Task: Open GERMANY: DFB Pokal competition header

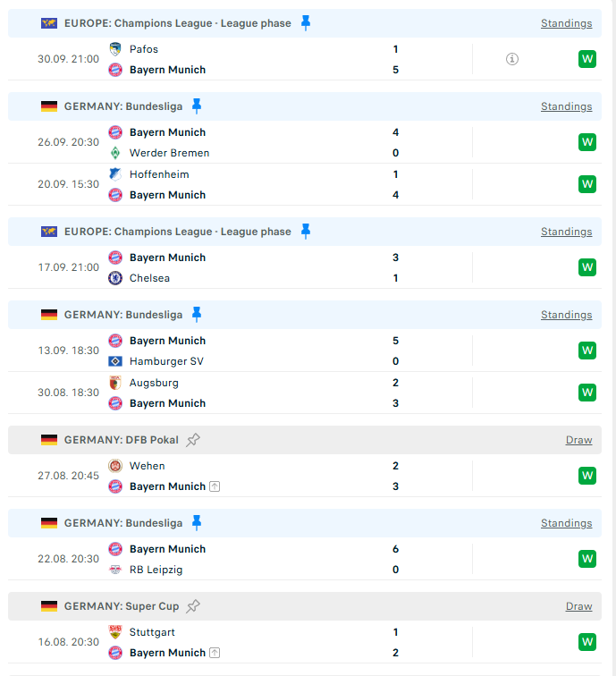Action: coord(121,440)
